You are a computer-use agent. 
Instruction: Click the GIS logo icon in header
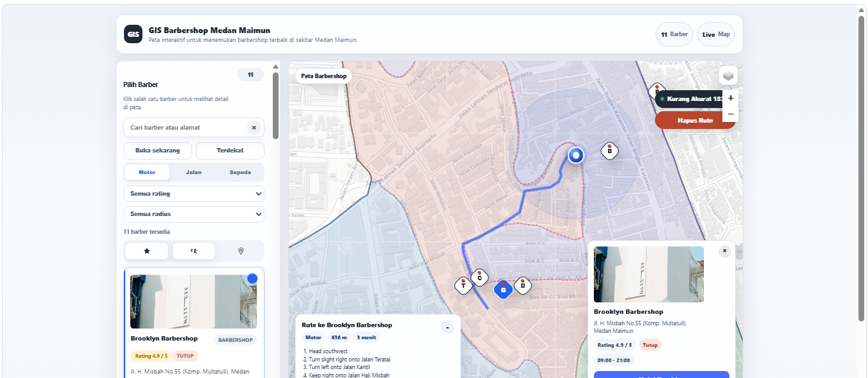(x=133, y=34)
